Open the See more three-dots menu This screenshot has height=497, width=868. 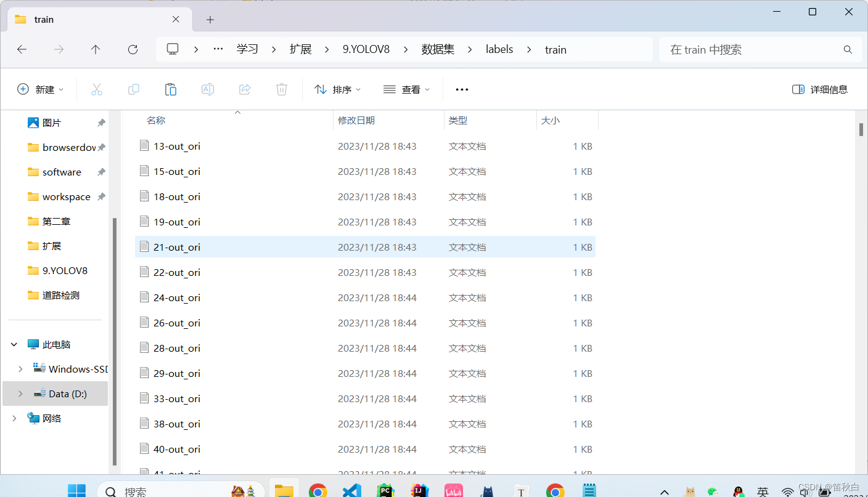462,89
